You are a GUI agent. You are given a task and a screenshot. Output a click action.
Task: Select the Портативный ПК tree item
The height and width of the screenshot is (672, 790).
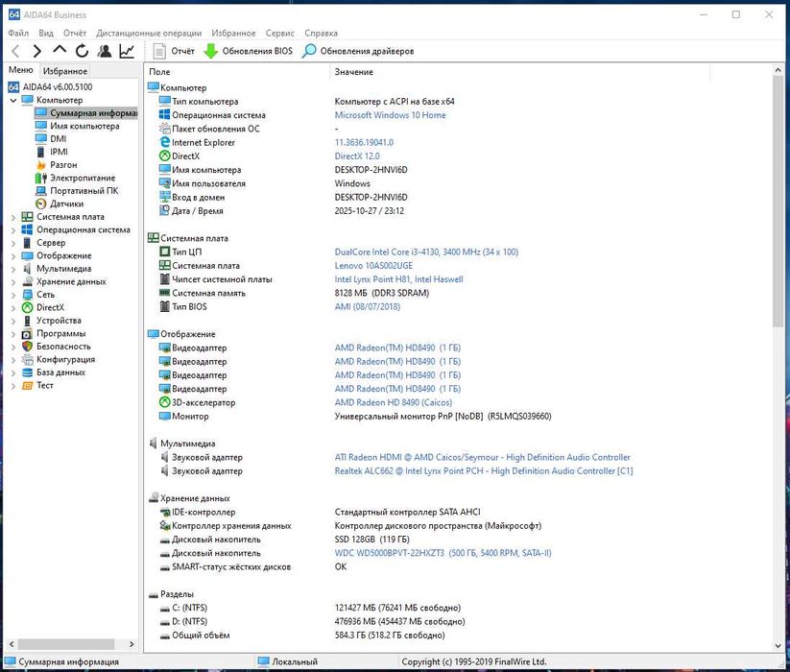[84, 191]
